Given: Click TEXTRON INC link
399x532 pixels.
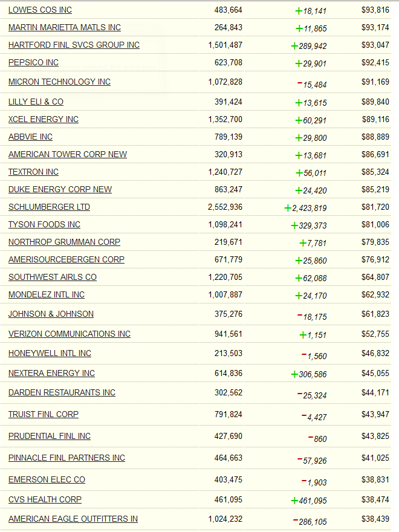Looking at the screenshot, I should tap(33, 172).
